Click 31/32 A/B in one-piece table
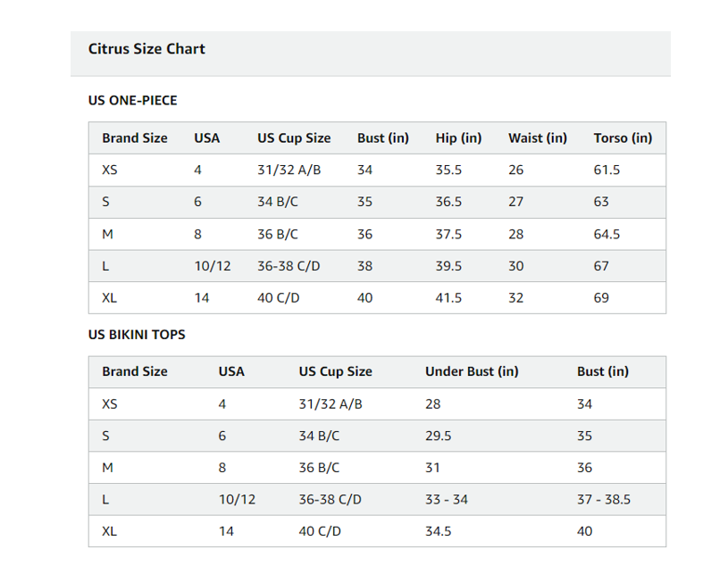728x574 pixels. coord(289,170)
